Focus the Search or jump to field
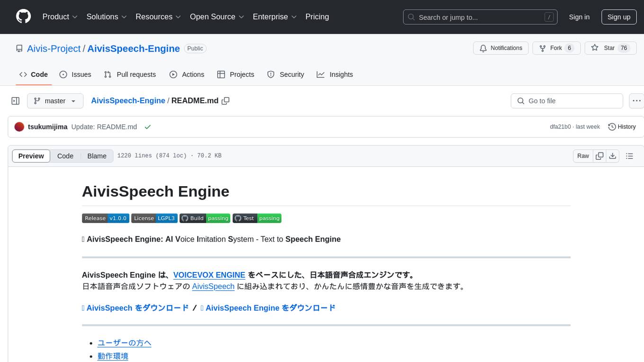The height and width of the screenshot is (362, 644). point(480,17)
